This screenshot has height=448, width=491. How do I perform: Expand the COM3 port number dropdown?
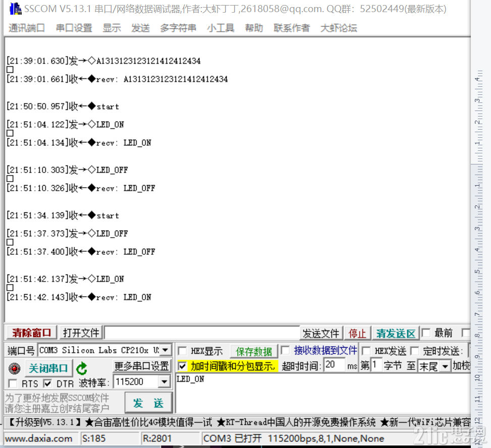(x=166, y=350)
